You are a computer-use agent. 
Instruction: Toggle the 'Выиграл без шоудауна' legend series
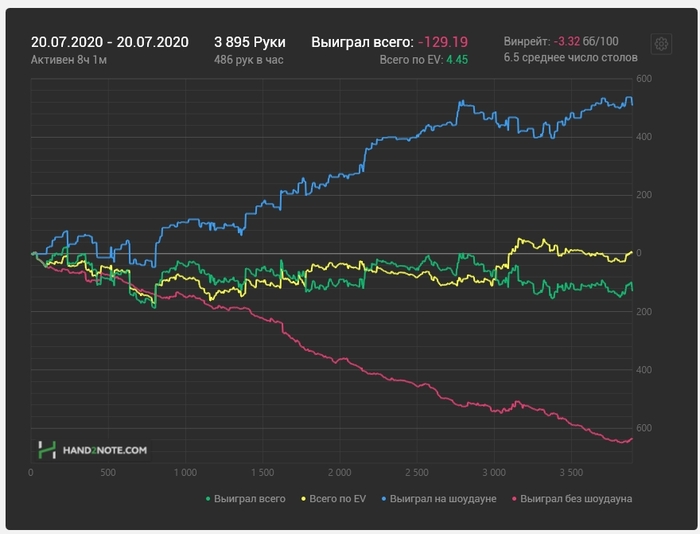(x=572, y=499)
